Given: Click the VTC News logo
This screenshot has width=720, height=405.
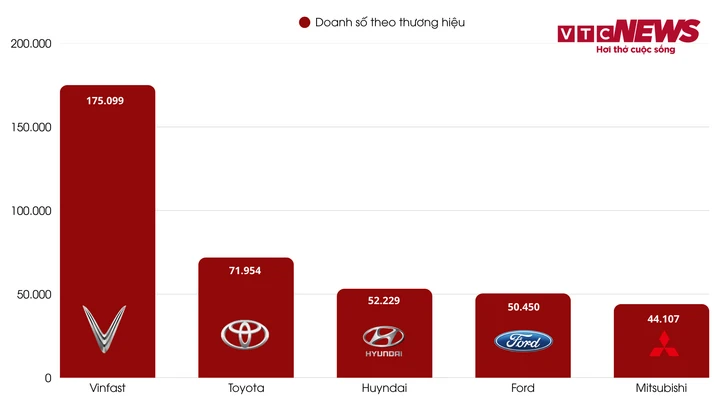Looking at the screenshot, I should 629,31.
